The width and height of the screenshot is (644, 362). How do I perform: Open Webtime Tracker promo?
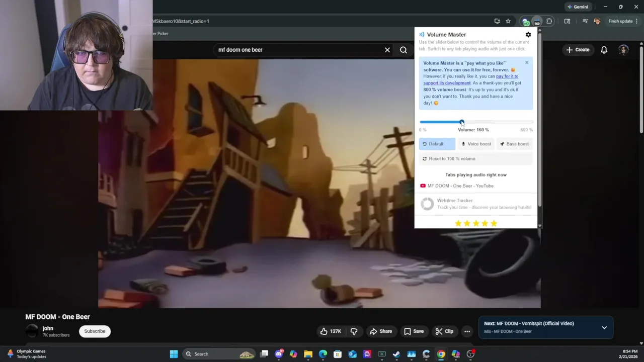pyautogui.click(x=475, y=204)
